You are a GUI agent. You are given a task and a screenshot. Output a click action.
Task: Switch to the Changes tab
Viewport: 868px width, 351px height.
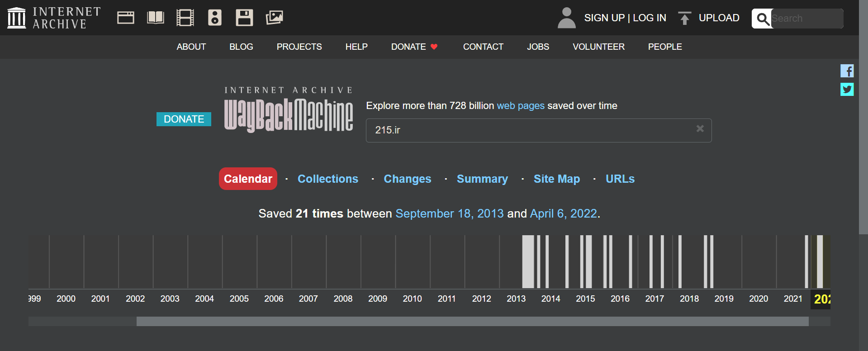[407, 179]
